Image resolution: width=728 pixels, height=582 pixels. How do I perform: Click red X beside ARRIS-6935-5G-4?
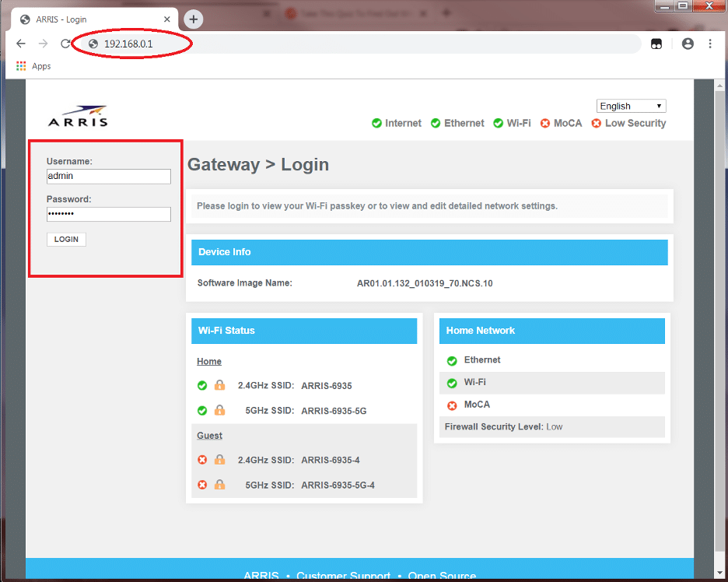point(202,485)
